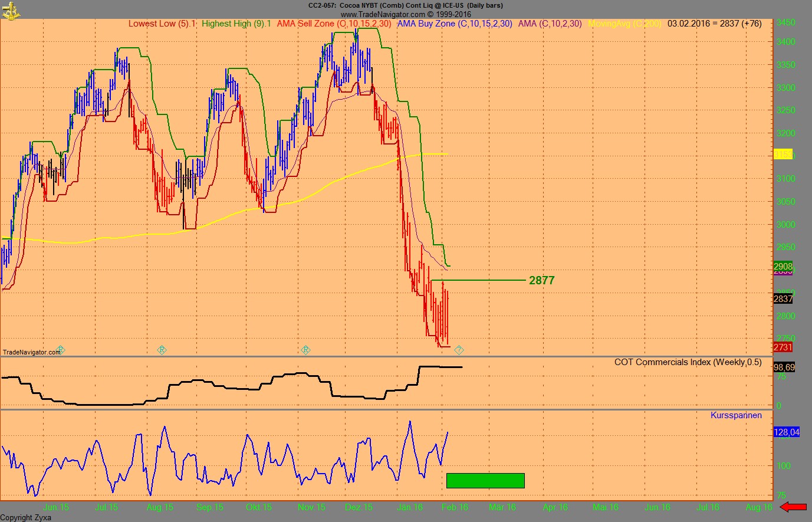Toggle the MovingAvg (C,200) yellow line
Image resolution: width=812 pixels, height=522 pixels.
click(625, 24)
